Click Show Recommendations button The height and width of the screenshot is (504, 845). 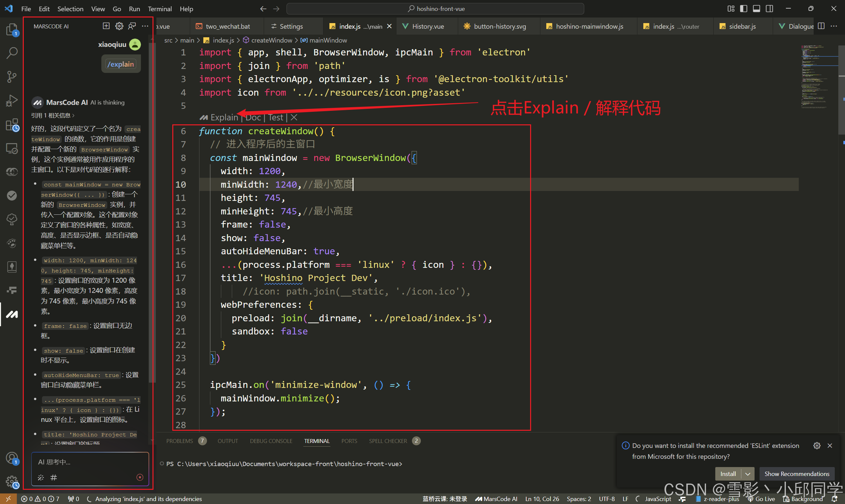tap(796, 474)
